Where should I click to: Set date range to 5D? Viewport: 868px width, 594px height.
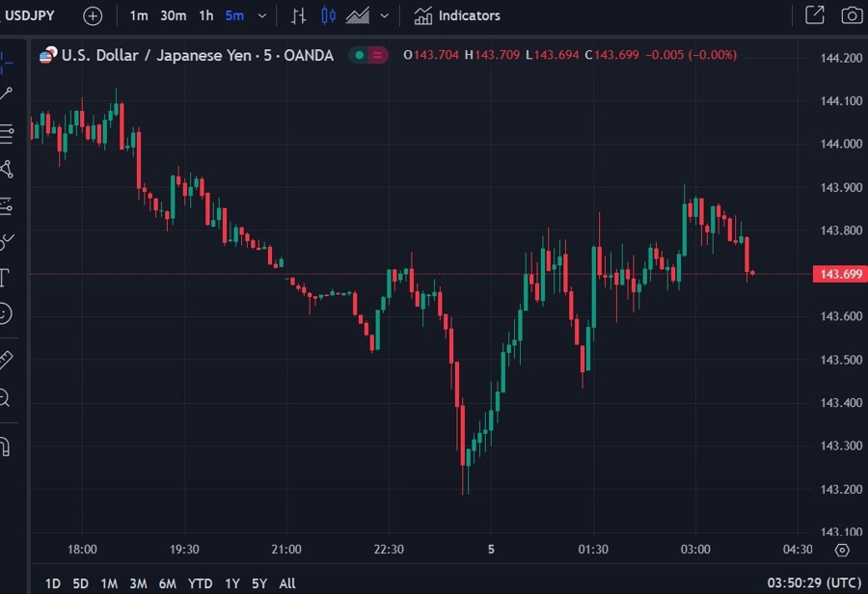tap(80, 583)
